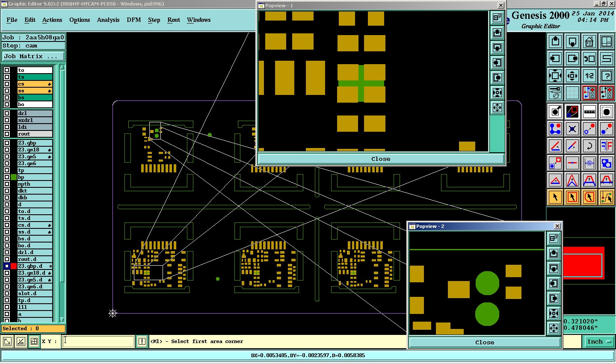Click the red color swatch of layer 23.gbp.d
The width and height of the screenshot is (616, 364).
click(14, 266)
